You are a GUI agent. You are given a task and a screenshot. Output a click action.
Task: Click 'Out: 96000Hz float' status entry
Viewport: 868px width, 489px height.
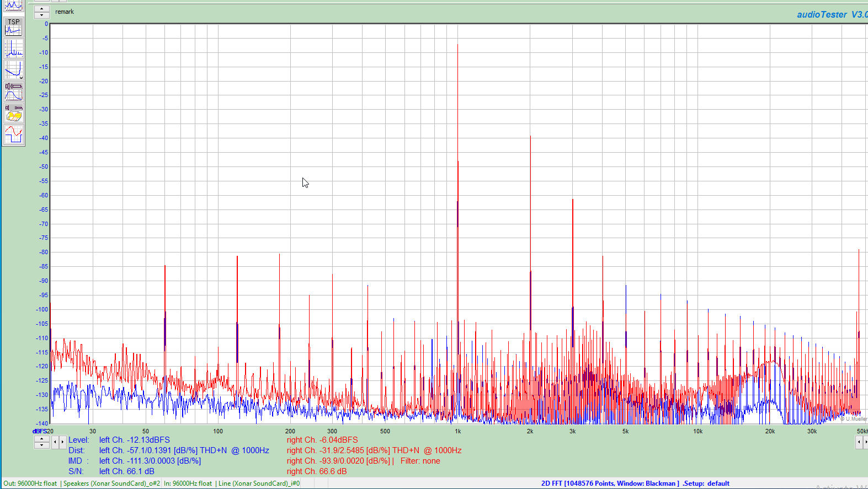30,483
